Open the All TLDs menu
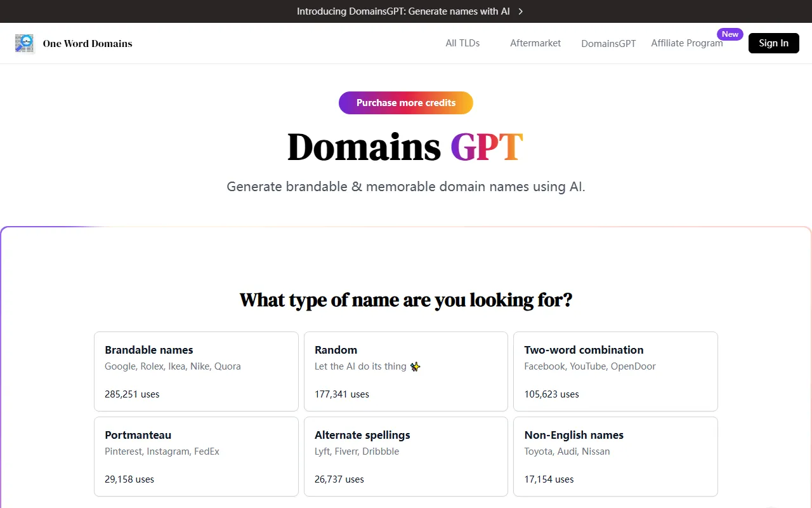The height and width of the screenshot is (508, 812). coord(462,43)
